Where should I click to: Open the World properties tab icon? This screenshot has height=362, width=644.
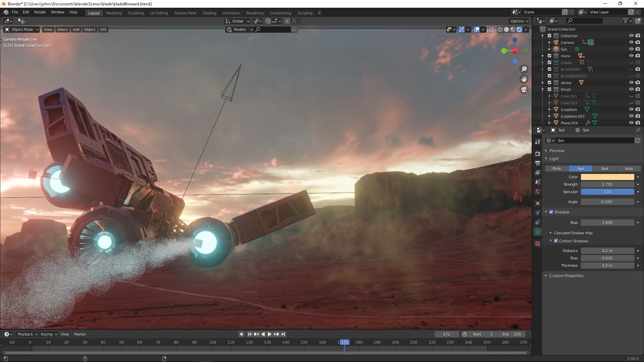point(538,191)
